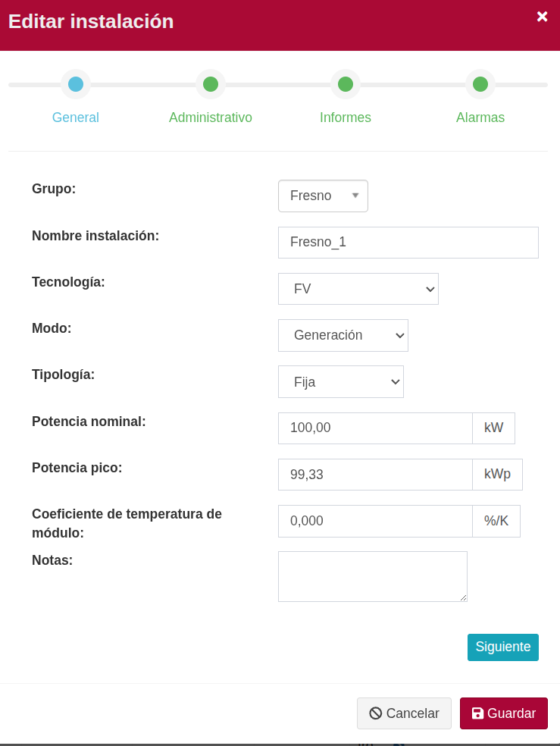Expand the Tipología dropdown set to Fija
Screen dimensions: 560x746
tap(340, 381)
